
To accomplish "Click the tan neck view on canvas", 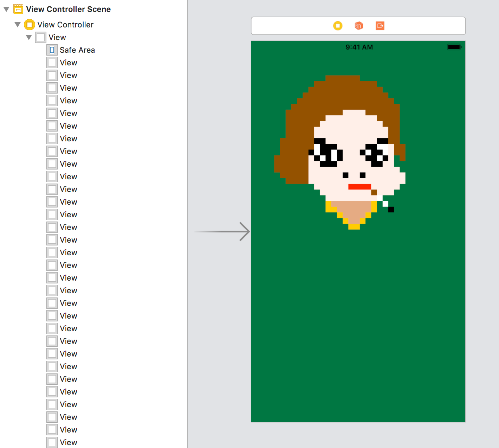I will coord(354,211).
